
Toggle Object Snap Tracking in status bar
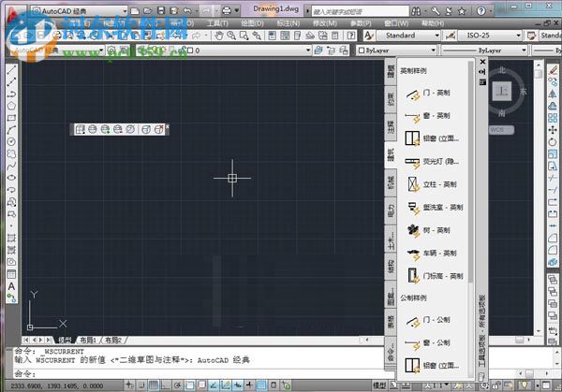coord(214,385)
